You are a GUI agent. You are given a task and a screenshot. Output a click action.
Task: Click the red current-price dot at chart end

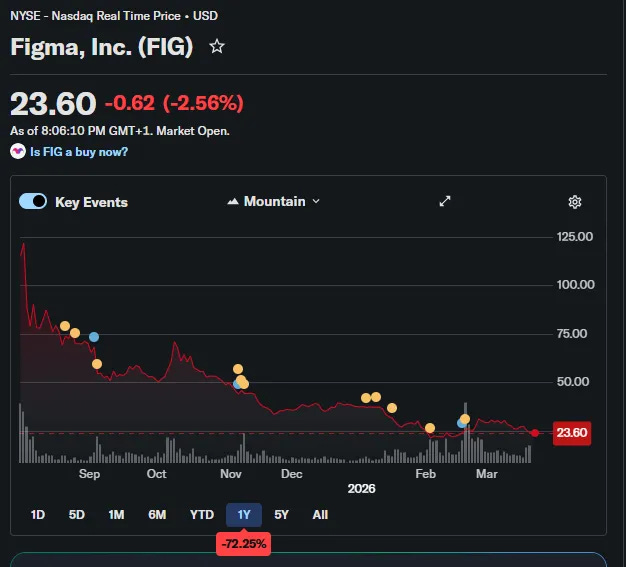click(535, 433)
